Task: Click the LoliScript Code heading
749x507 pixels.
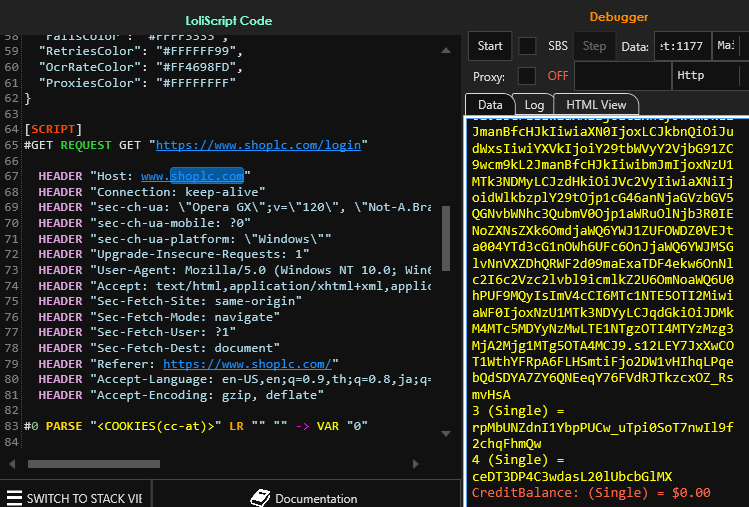Action: coord(229,21)
